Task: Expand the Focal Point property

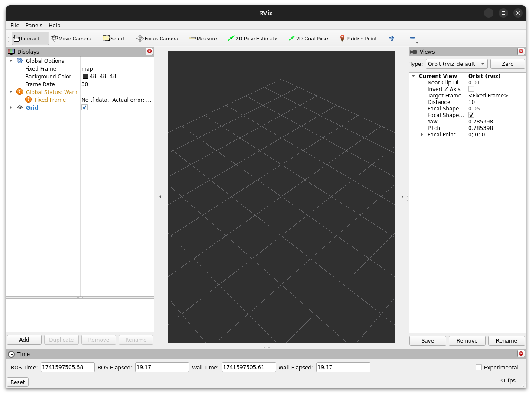Action: tap(422, 135)
